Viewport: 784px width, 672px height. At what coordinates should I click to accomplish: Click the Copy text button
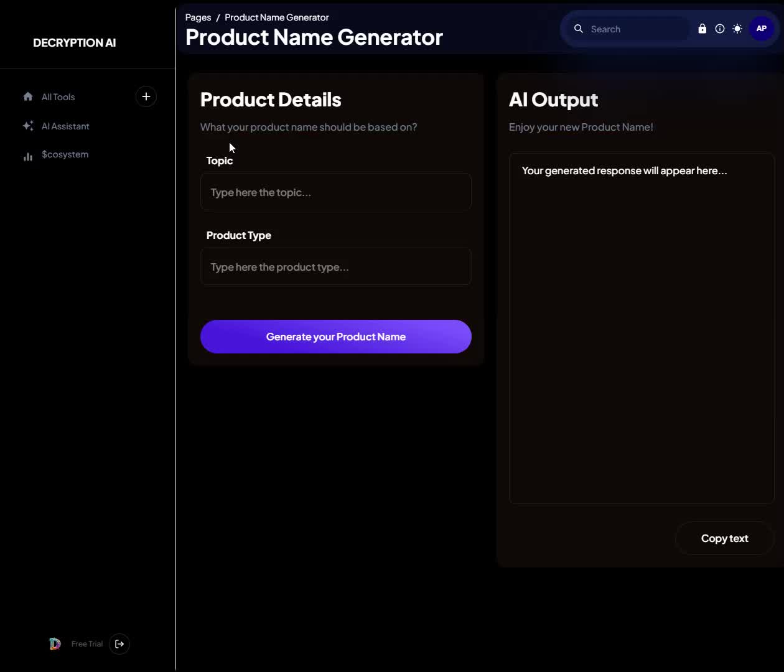pyautogui.click(x=724, y=538)
